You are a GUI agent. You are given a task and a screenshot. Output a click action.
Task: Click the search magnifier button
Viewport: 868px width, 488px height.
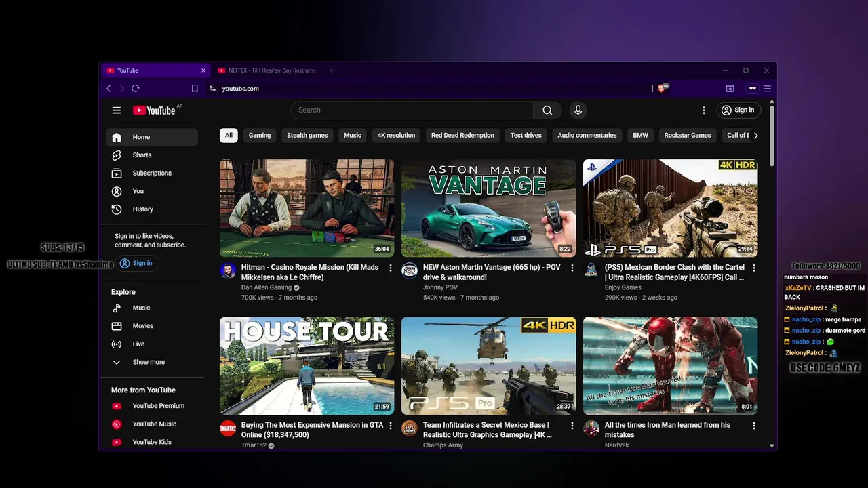(547, 110)
